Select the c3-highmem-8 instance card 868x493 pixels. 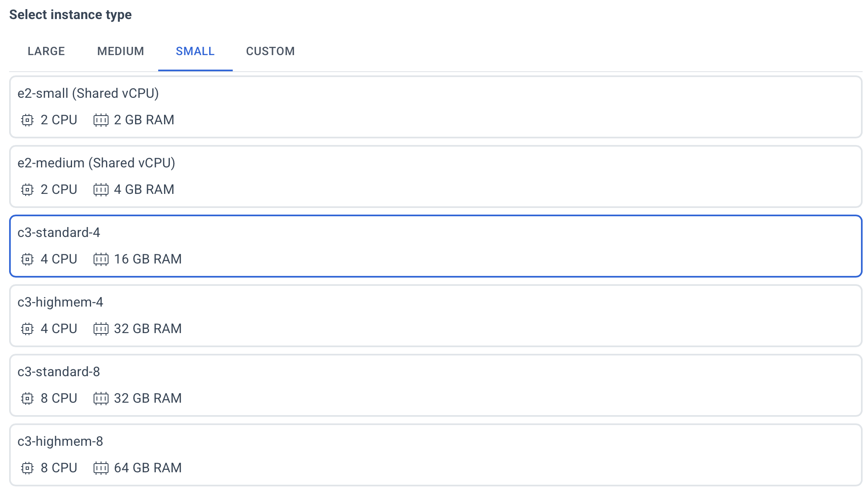pos(435,455)
